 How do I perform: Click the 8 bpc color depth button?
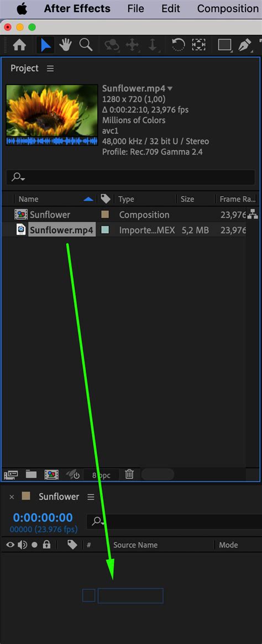click(x=102, y=475)
